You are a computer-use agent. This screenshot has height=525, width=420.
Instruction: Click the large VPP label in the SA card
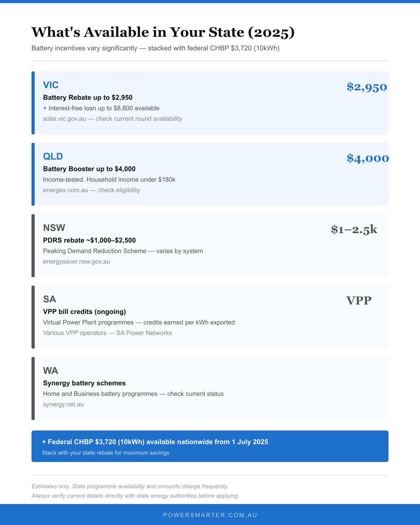click(359, 301)
